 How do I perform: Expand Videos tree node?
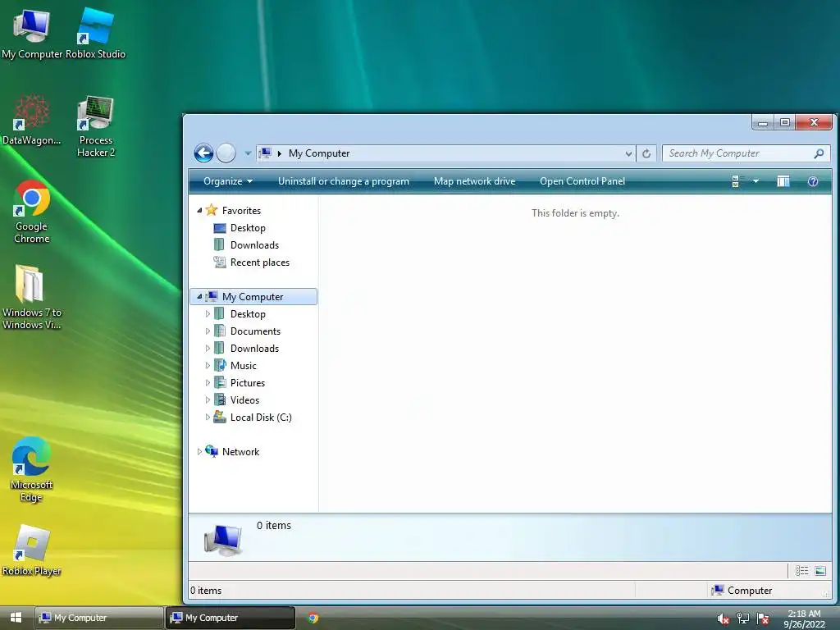208,399
